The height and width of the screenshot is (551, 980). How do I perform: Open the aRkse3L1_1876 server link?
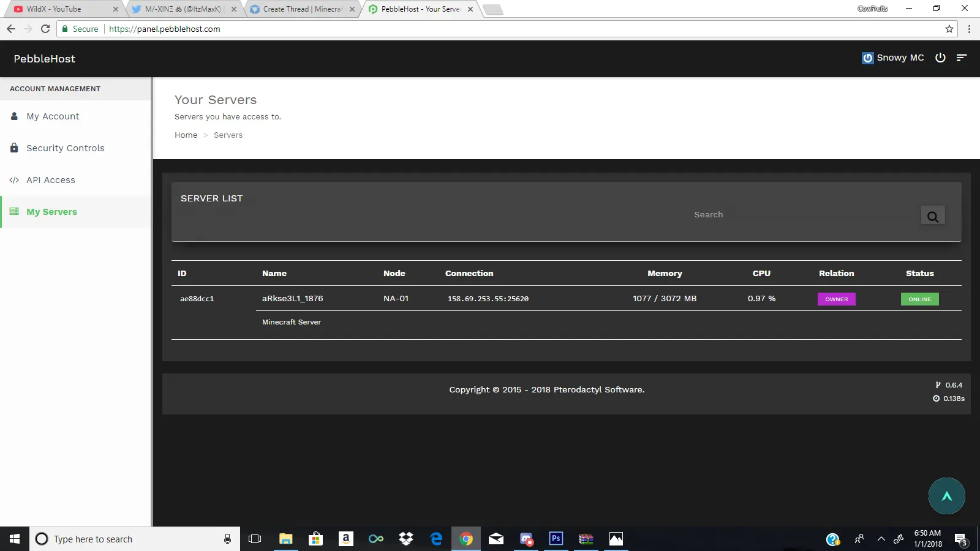pos(292,299)
